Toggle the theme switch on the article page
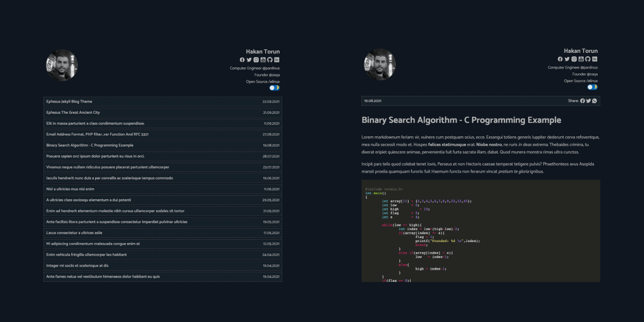The width and height of the screenshot is (644, 322). click(592, 87)
